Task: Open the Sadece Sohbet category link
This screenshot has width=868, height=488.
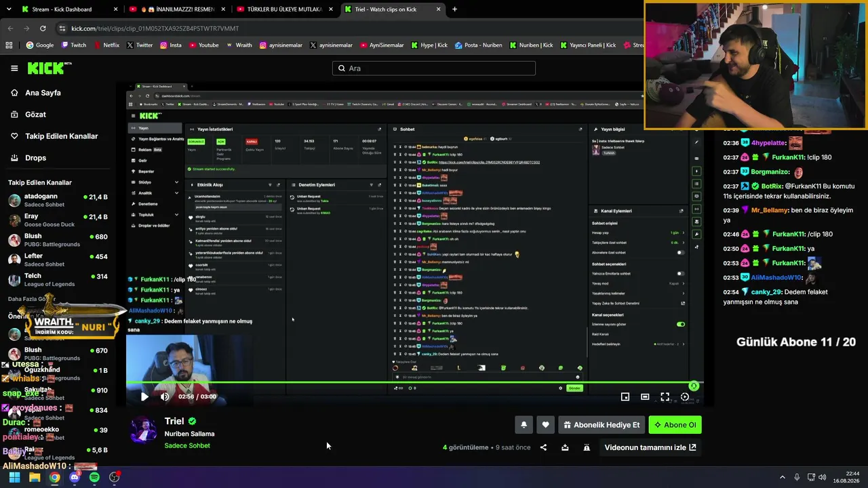Action: pyautogui.click(x=187, y=445)
